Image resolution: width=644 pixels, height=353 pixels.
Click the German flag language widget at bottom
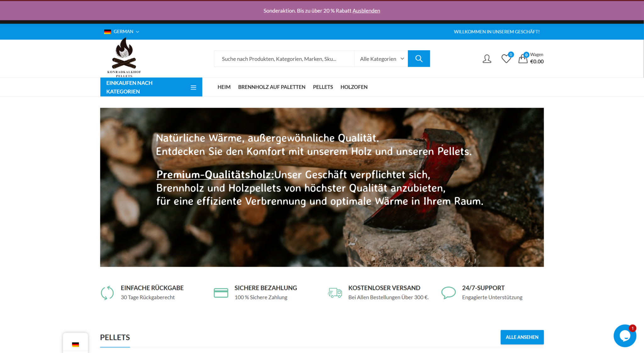point(75,345)
